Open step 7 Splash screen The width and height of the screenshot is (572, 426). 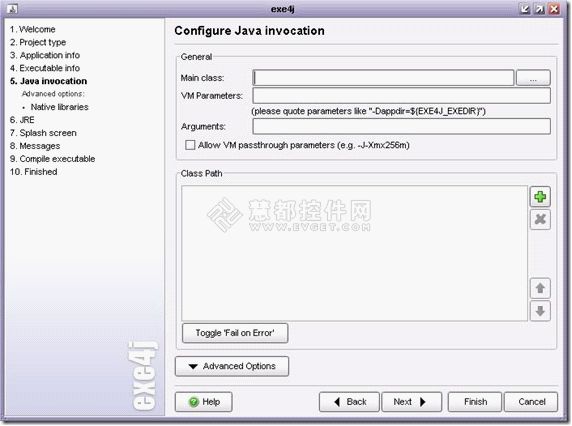tap(43, 133)
